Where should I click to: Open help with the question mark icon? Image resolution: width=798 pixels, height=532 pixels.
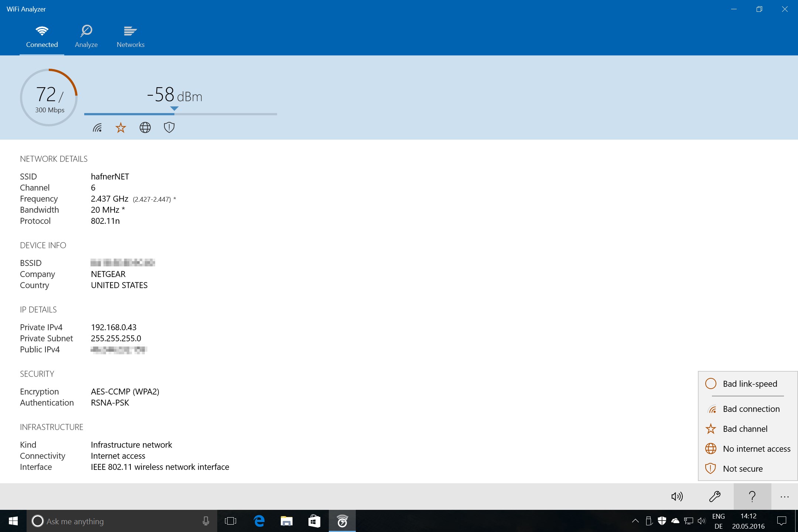[x=752, y=497]
